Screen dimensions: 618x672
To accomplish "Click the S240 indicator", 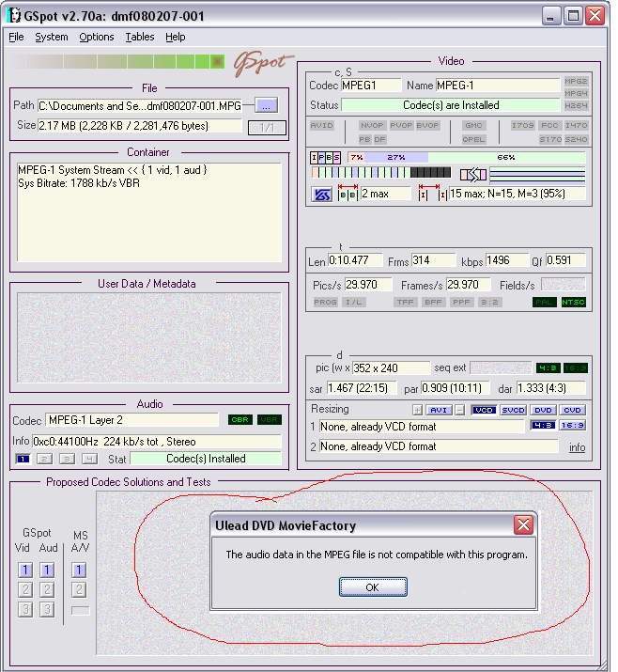I will (x=576, y=139).
